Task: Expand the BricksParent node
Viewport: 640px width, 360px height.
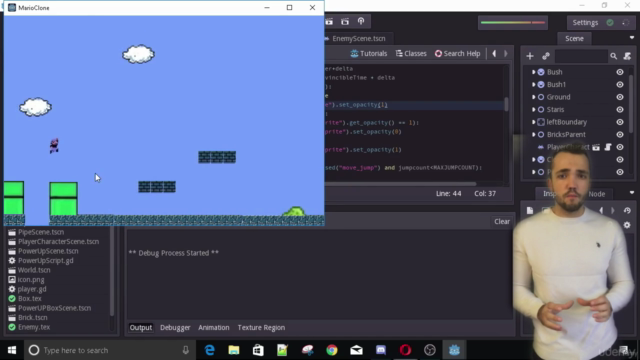Action: pyautogui.click(x=533, y=134)
